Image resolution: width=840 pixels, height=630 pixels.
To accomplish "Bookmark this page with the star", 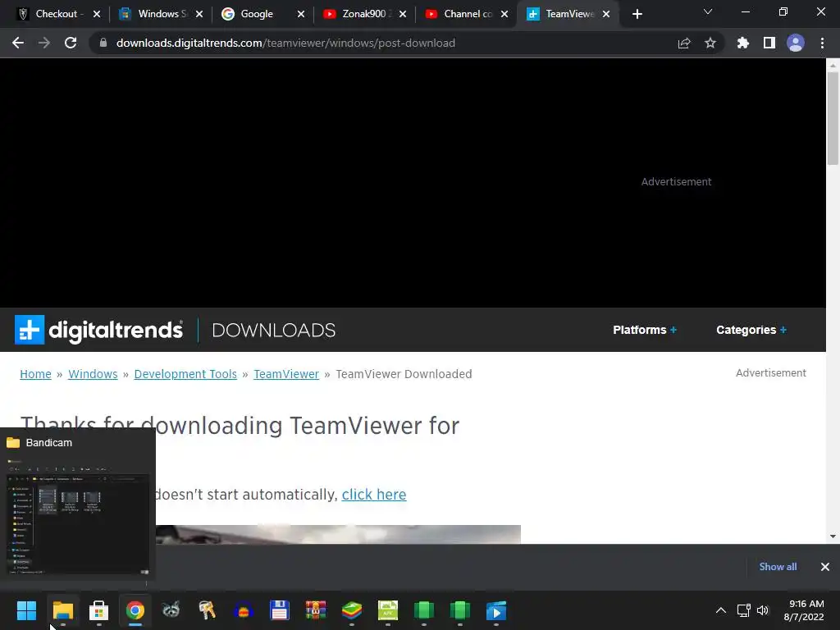I will pyautogui.click(x=710, y=43).
